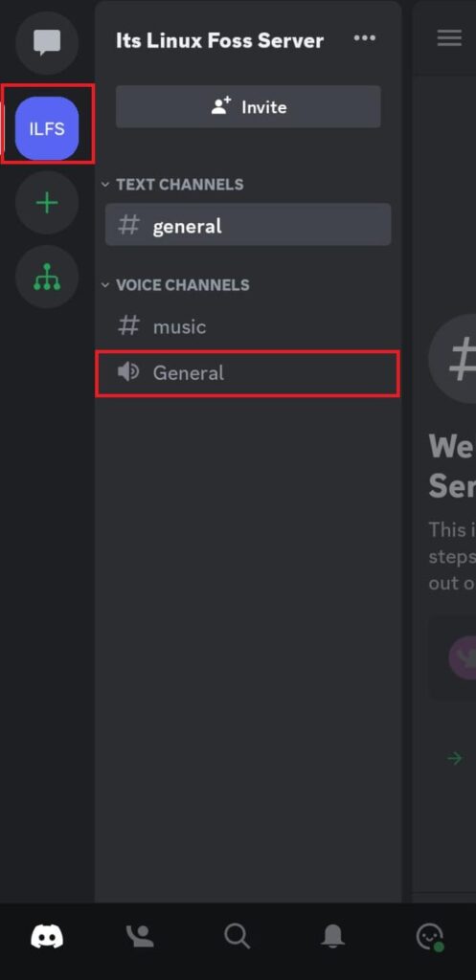
Task: Tap the Invite button
Action: [248, 107]
